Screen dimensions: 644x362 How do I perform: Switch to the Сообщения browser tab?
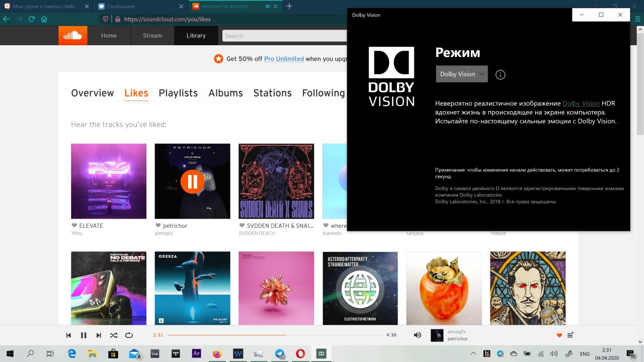point(141,7)
